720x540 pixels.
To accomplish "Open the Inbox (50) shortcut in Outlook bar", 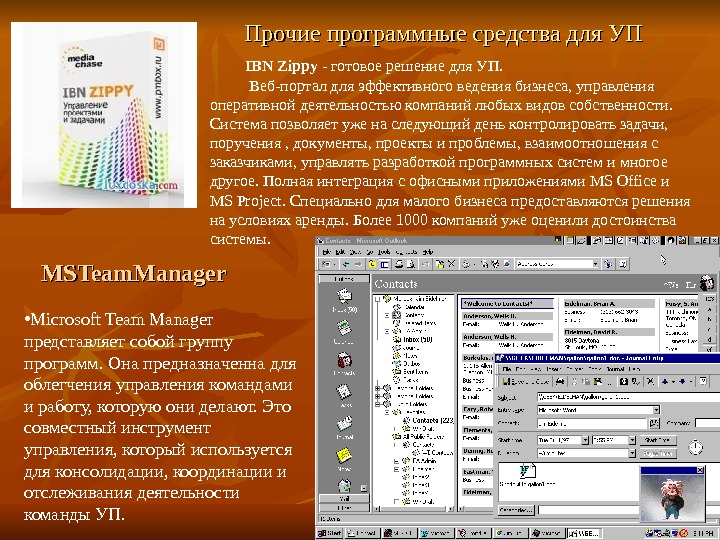I will click(344, 300).
